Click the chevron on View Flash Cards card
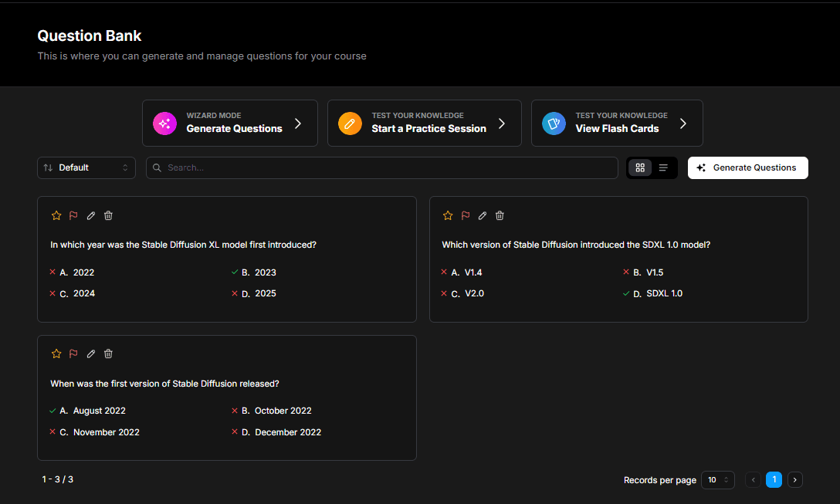The image size is (840, 504). (x=683, y=123)
